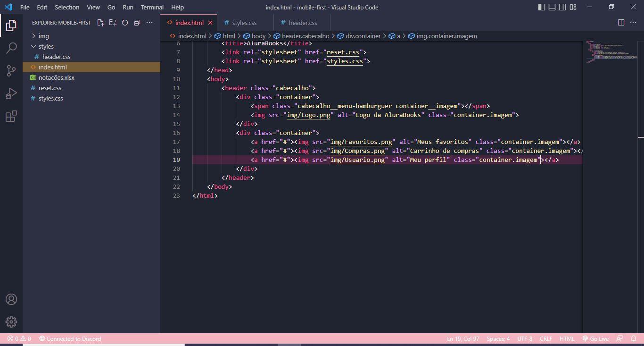Split the editor to the right

pos(621,23)
